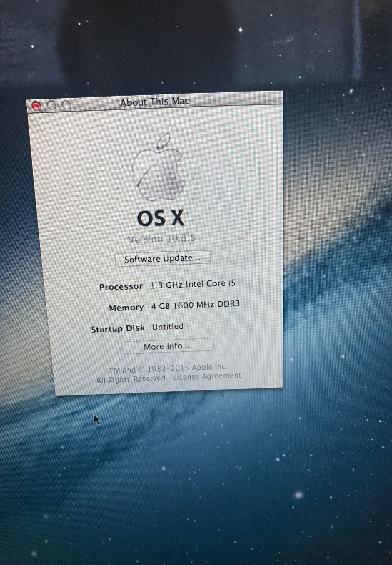Open More Info... for system details

(167, 346)
